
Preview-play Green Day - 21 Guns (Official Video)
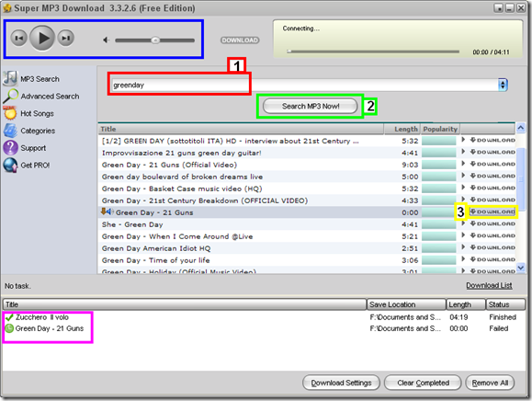463,164
